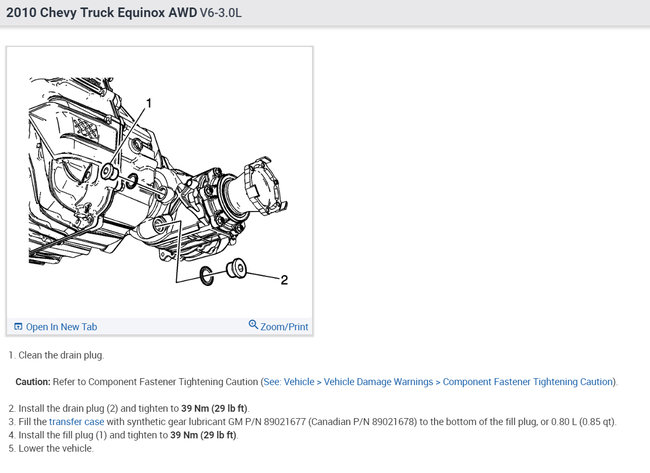Click the '0.80 L (0.85 qt)' capacity text
Screen dimensions: 650x473
[x=583, y=422]
